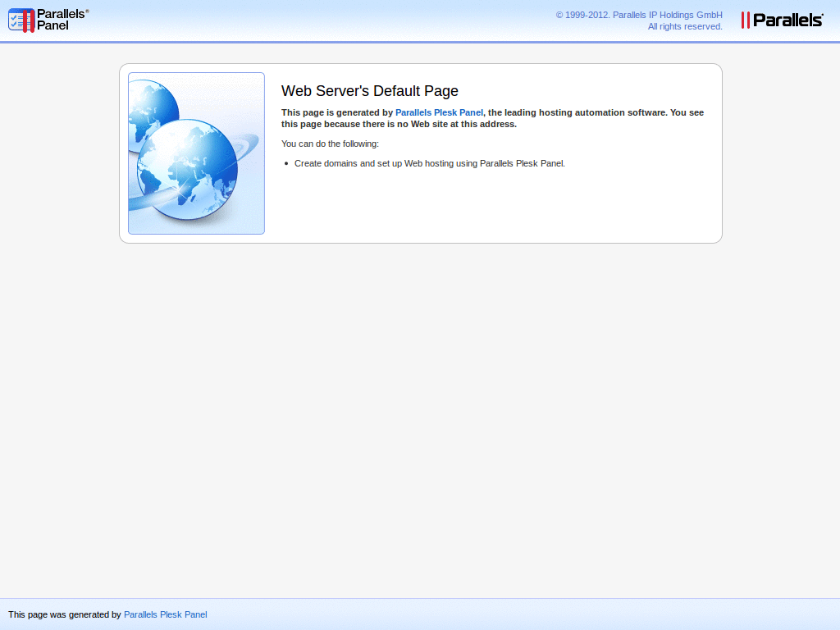The height and width of the screenshot is (630, 840).
Task: Click the "Create domains and set up Web hosting" bullet
Action: coord(430,163)
